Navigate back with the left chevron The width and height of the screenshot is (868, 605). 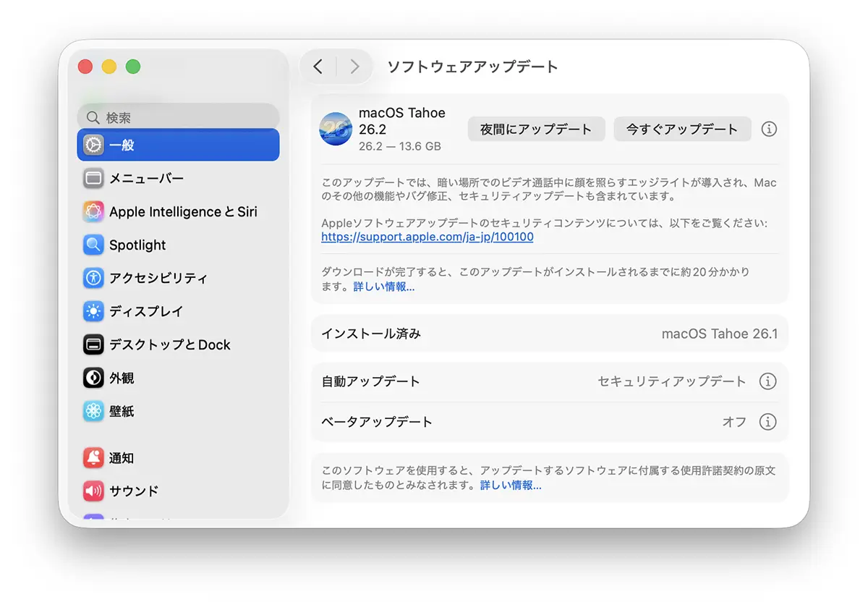click(318, 66)
